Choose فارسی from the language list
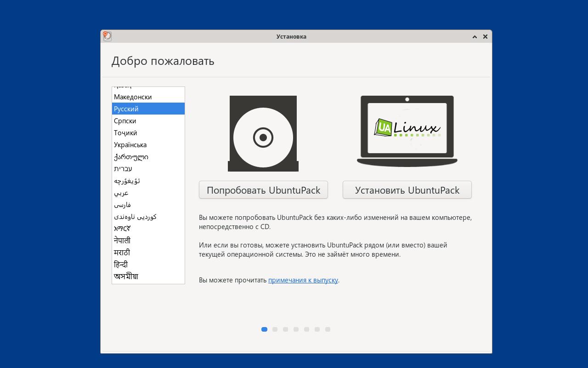Viewport: 588px width, 368px height. [x=148, y=205]
